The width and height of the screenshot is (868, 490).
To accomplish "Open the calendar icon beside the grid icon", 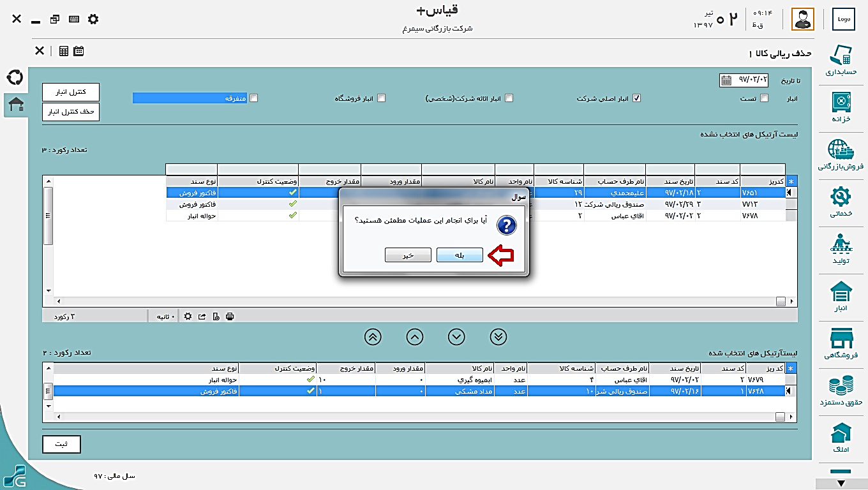I will click(x=79, y=51).
